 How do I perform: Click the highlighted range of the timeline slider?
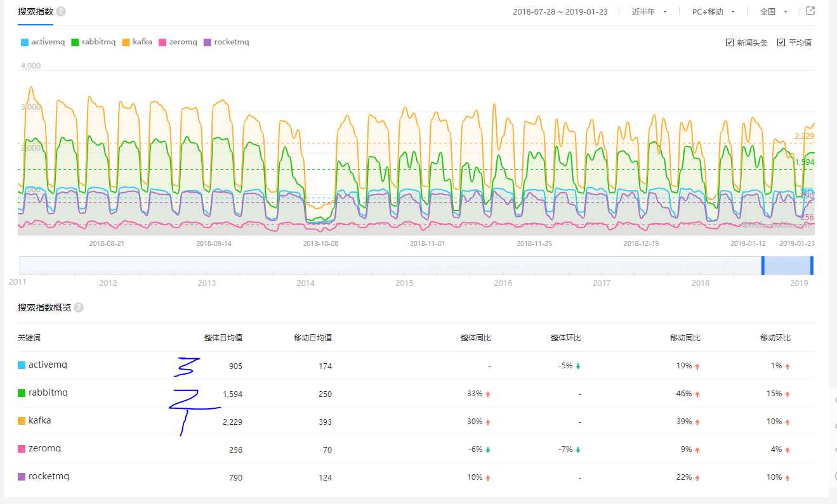tap(788, 266)
